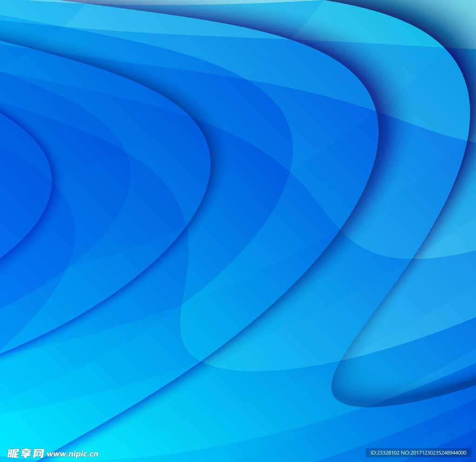Click the 网 character in the logo

[x=39, y=453]
